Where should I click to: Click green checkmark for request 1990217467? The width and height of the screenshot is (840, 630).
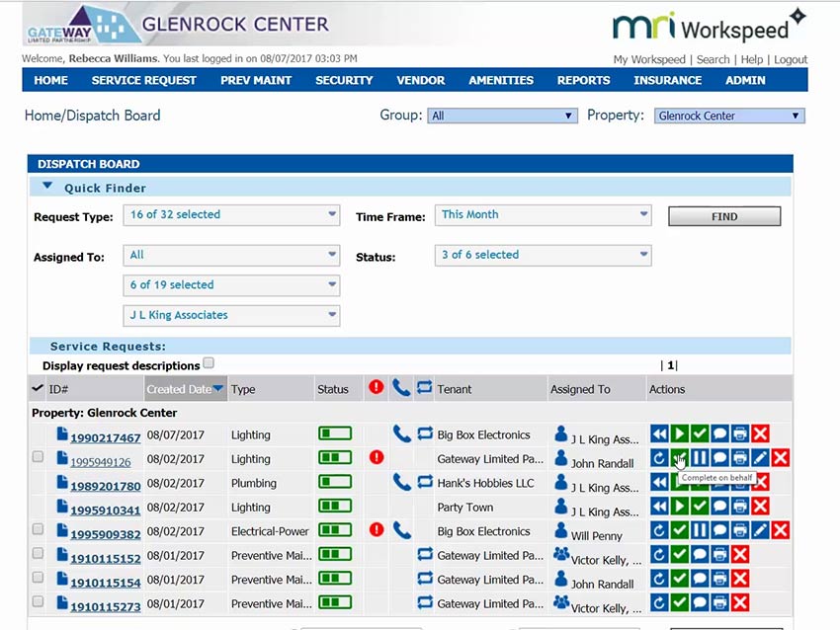point(699,433)
